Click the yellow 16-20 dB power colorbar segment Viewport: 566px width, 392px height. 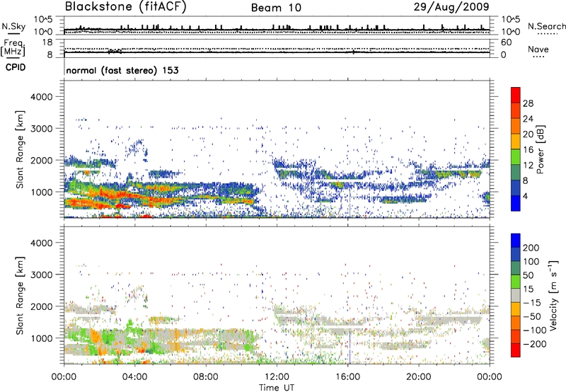pyautogui.click(x=516, y=142)
